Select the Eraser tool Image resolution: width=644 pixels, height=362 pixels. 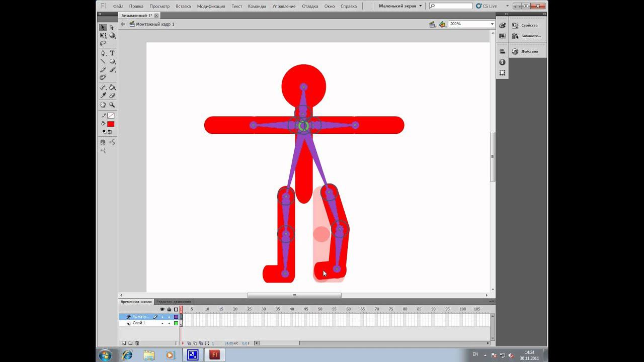[112, 96]
